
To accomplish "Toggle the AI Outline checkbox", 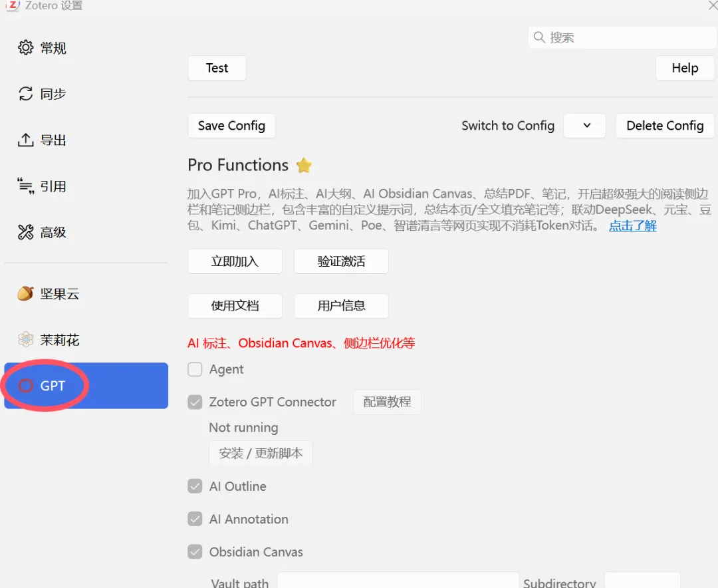I will pos(195,486).
